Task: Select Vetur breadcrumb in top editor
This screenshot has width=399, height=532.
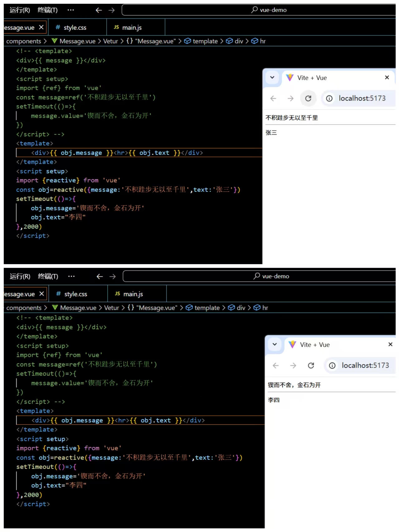Action: point(110,41)
